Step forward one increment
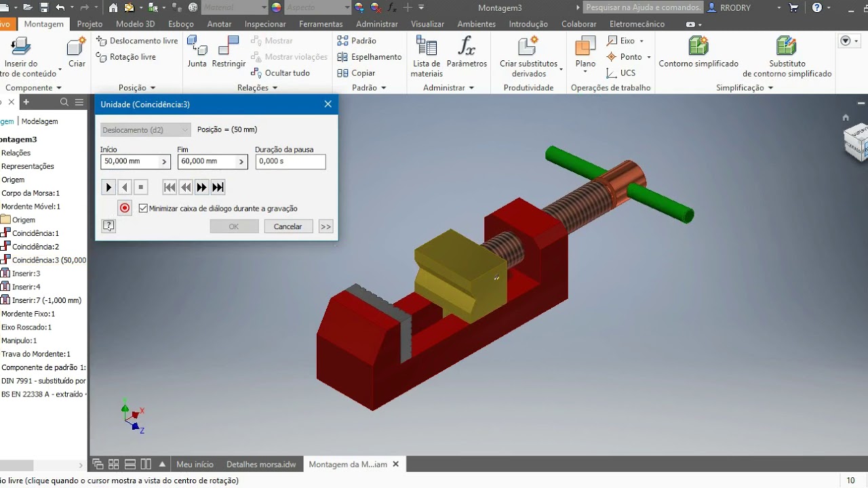868x488 pixels. pyautogui.click(x=201, y=187)
